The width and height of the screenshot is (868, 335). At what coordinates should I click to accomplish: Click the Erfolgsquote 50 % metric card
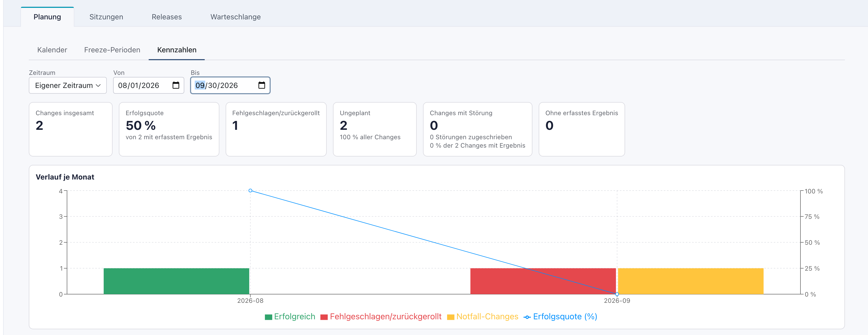pos(169,129)
